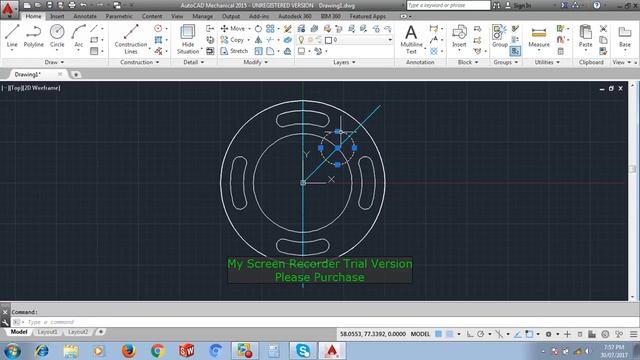This screenshot has width=640, height=360.
Task: Select the Arc tool
Action: pyautogui.click(x=78, y=36)
